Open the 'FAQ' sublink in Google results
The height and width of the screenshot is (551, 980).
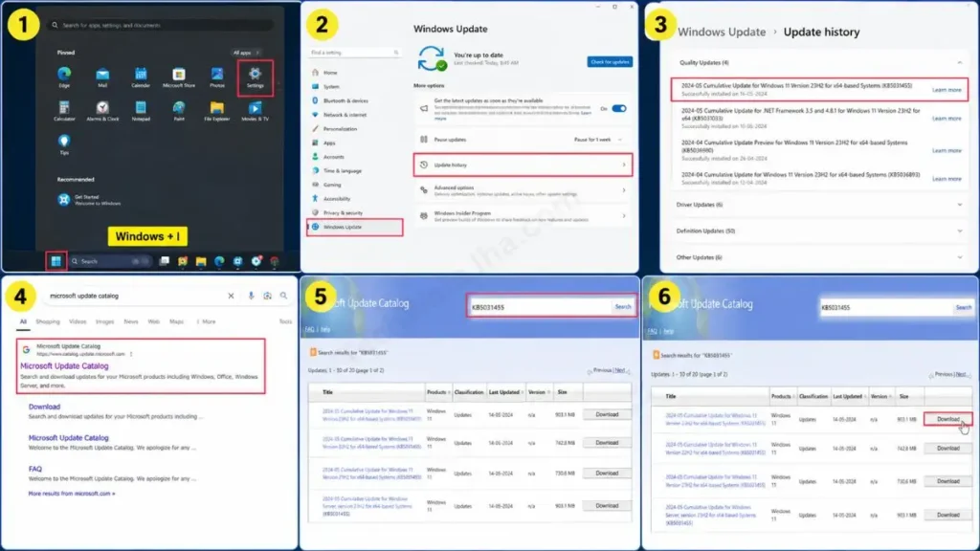[x=35, y=469]
